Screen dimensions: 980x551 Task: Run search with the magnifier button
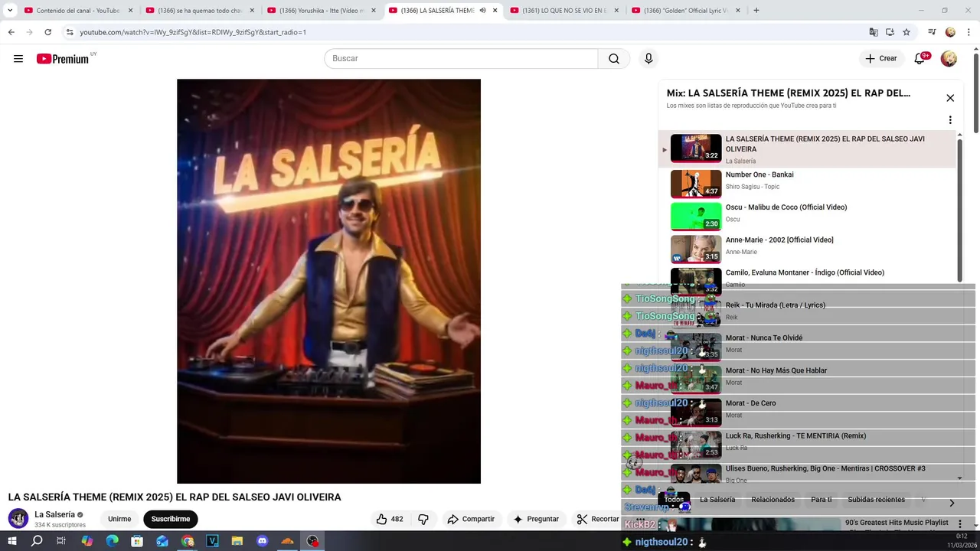coord(614,59)
